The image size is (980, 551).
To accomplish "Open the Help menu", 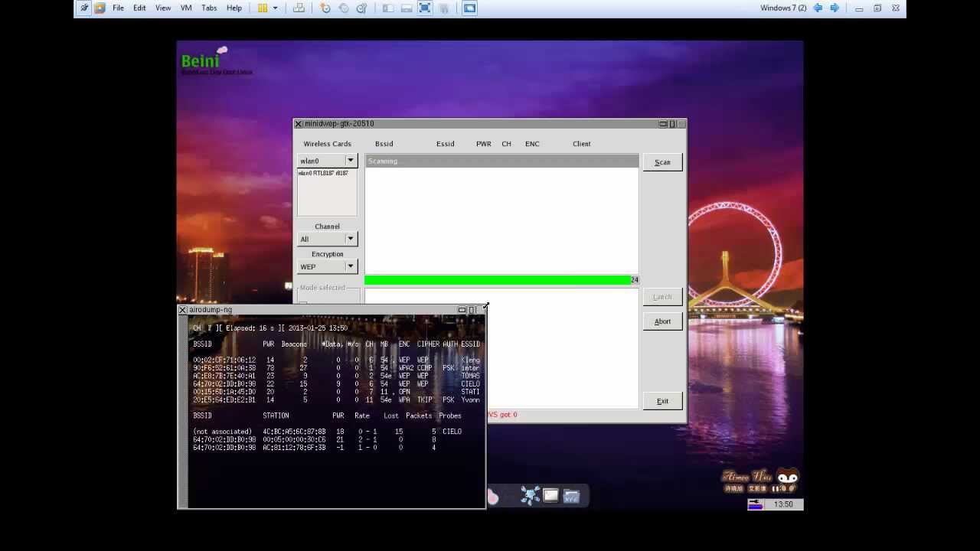I will pos(234,8).
